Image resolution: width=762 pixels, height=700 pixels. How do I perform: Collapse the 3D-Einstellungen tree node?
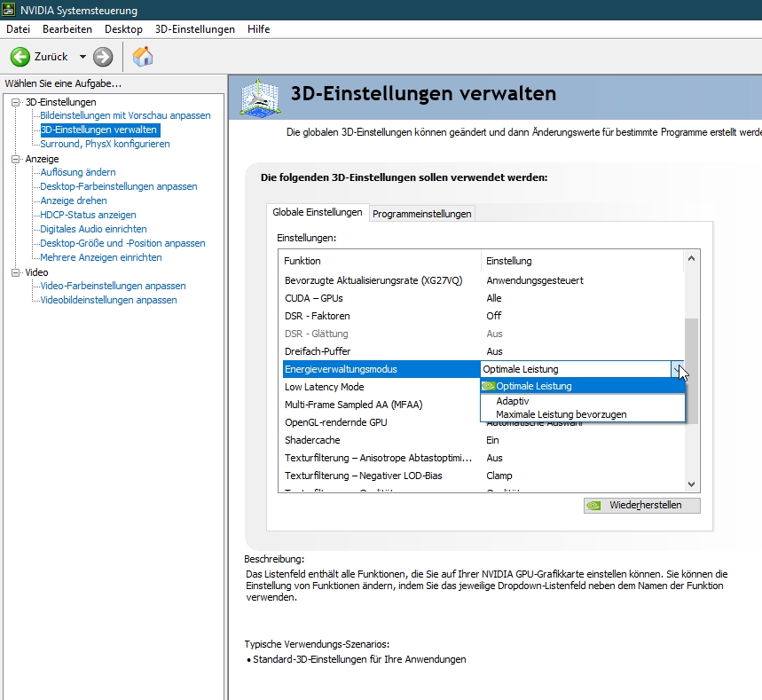[16, 102]
